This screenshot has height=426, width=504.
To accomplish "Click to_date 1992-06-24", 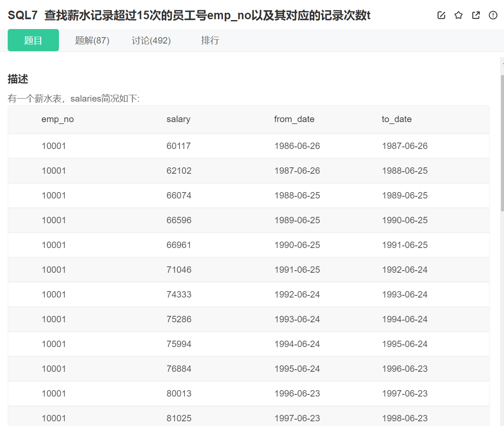I will tap(404, 269).
